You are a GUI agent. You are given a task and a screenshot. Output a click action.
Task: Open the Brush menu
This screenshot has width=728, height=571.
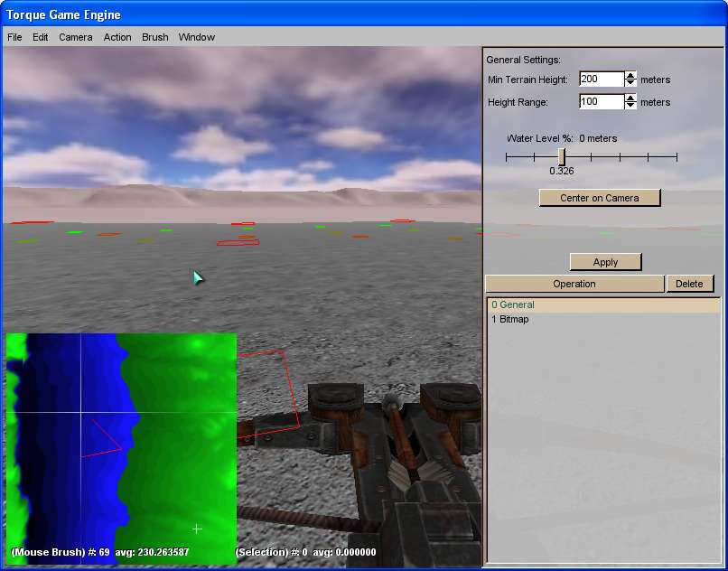pos(155,37)
